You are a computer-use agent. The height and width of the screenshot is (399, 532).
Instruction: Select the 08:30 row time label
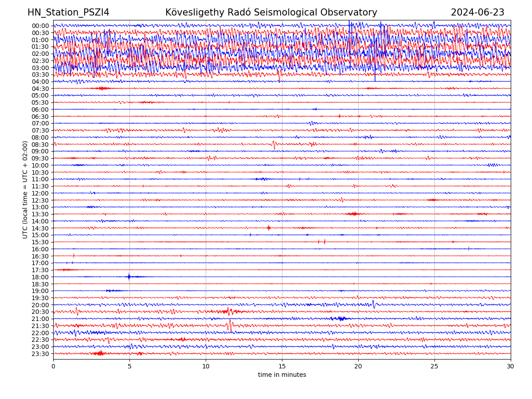[x=40, y=145]
